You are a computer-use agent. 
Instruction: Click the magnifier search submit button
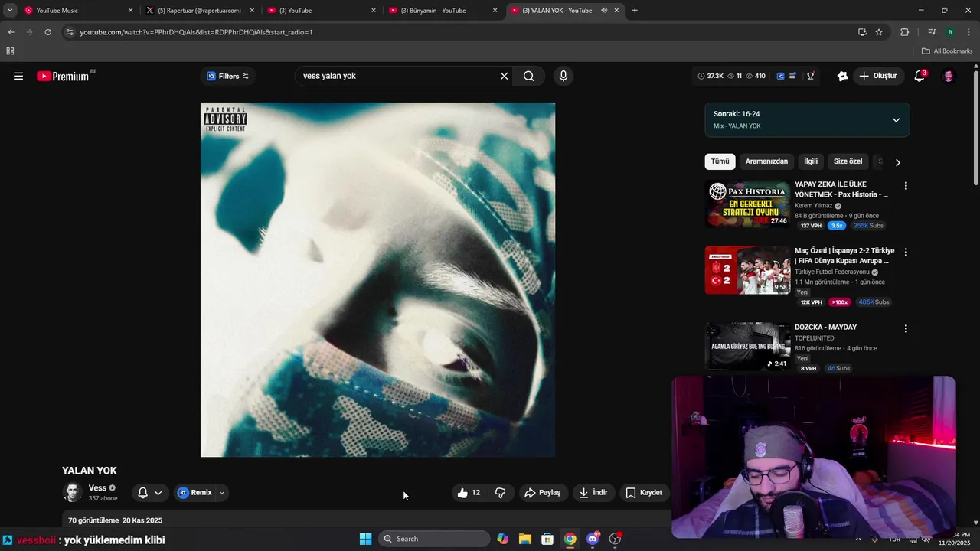tap(529, 76)
